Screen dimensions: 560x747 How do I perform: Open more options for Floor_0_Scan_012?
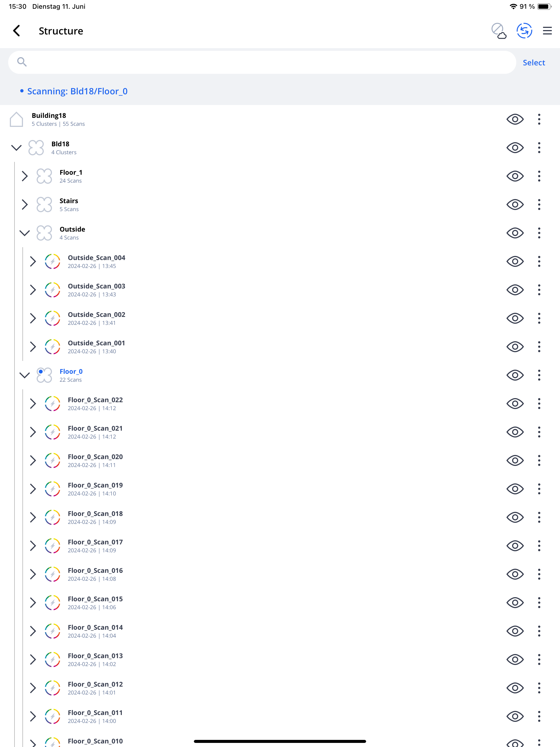click(x=539, y=688)
